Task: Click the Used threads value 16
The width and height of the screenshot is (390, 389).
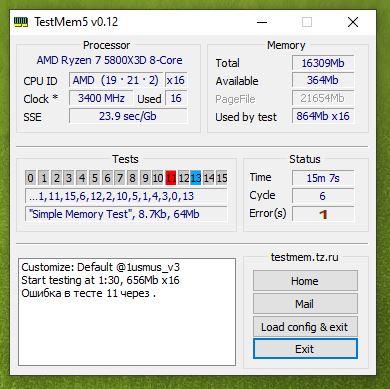Action: pyautogui.click(x=176, y=98)
